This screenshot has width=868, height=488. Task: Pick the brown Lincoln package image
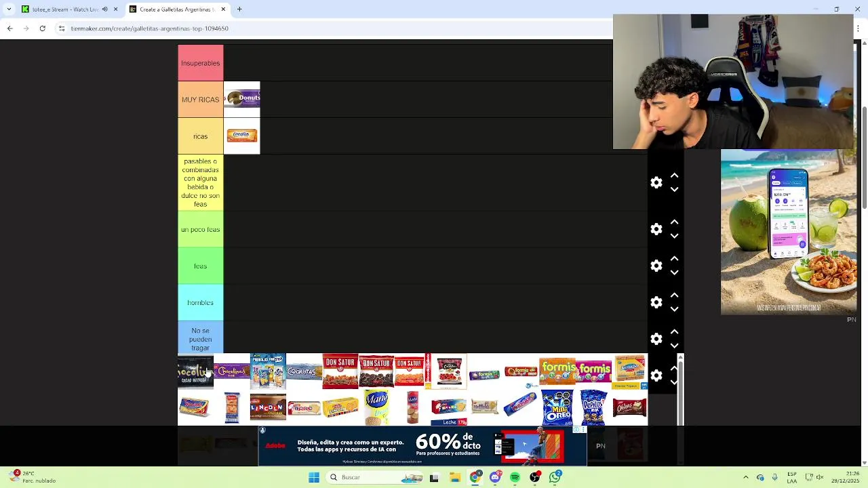click(x=268, y=407)
